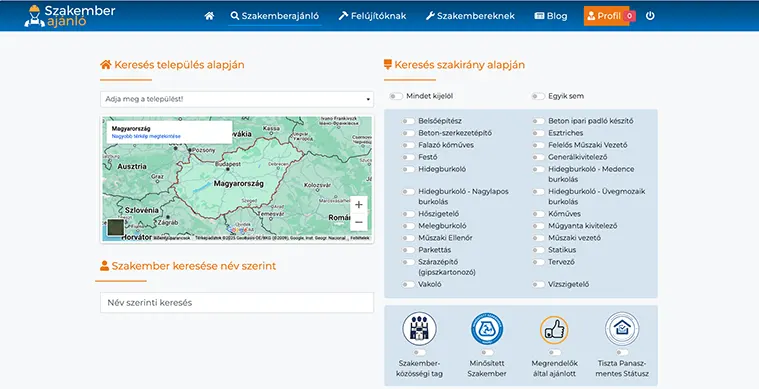Click Nagyobb térkép megtekintése link

tap(146, 136)
